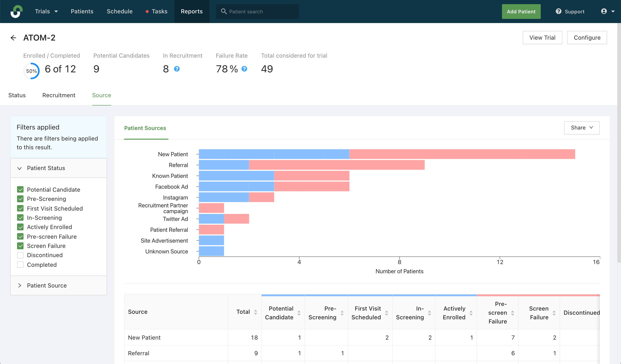Click the Support question mark icon
Viewport: 621px width, 364px height.
click(558, 11)
